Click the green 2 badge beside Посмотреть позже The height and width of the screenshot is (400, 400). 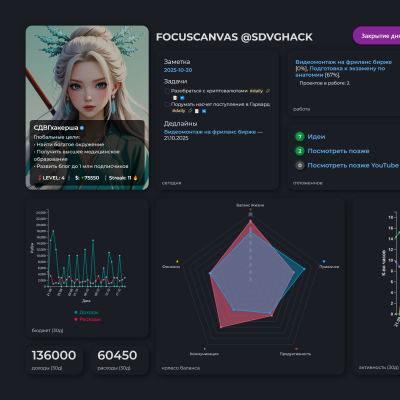pyautogui.click(x=300, y=151)
